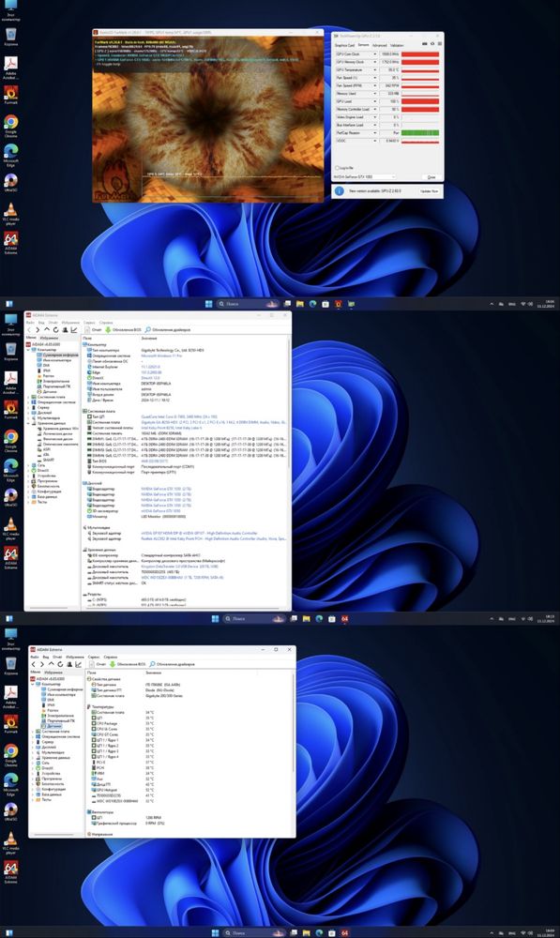The height and width of the screenshot is (938, 560).
Task: Open the GPU Memory Clock sensor dropdown
Action: point(375,62)
